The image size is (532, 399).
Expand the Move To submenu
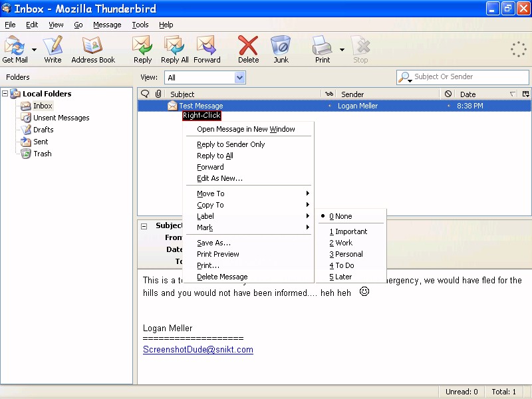tap(248, 194)
